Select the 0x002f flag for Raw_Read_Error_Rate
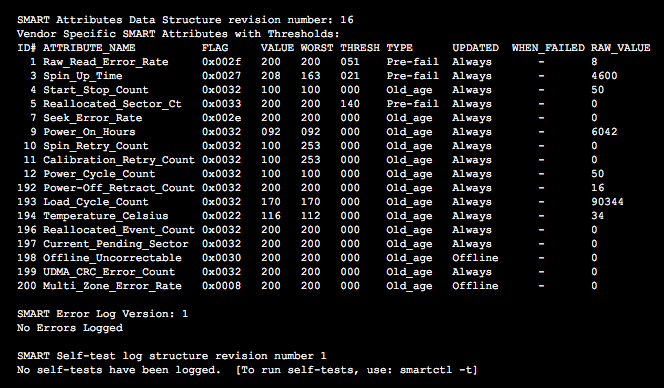The height and width of the screenshot is (388, 664). [x=221, y=62]
